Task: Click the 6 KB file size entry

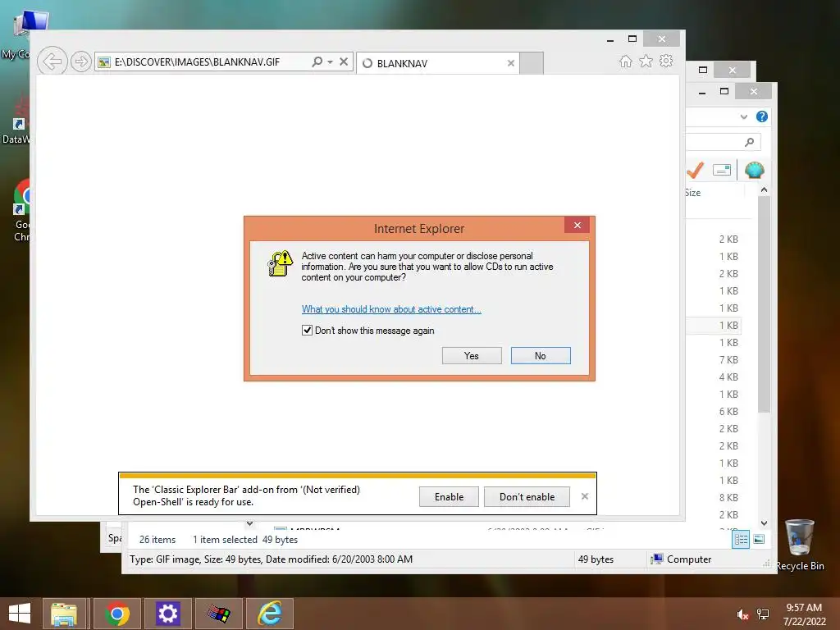Action: 728,412
